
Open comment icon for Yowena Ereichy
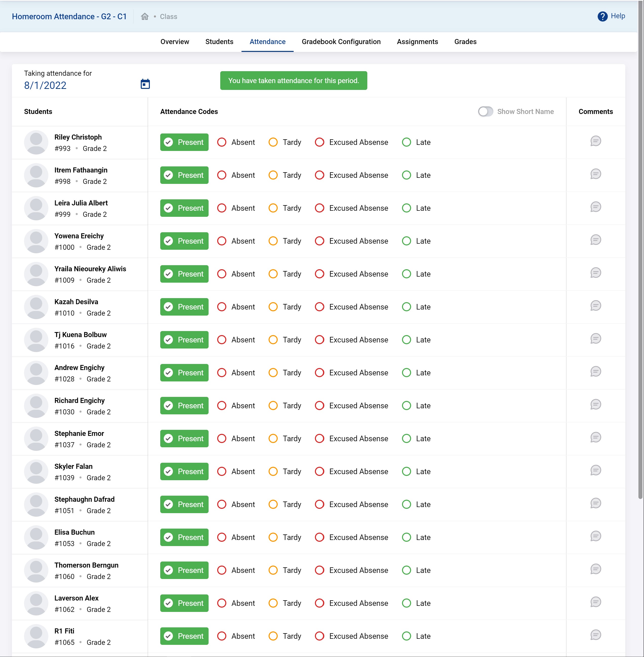coord(595,240)
